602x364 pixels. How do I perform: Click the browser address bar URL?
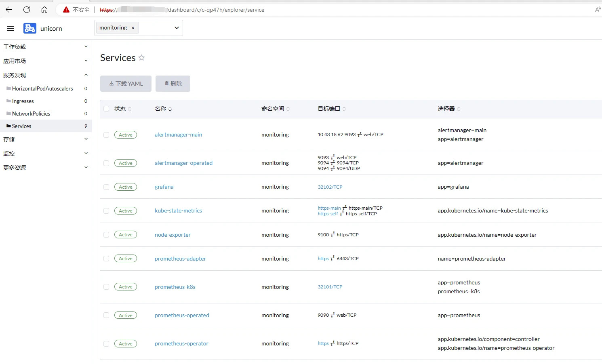pos(182,10)
